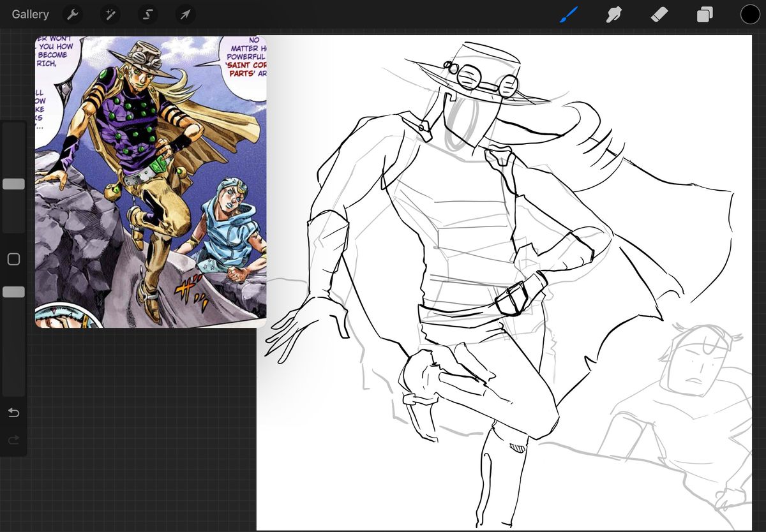The image size is (766, 532).
Task: Tap the floating reference image window
Action: 151,182
